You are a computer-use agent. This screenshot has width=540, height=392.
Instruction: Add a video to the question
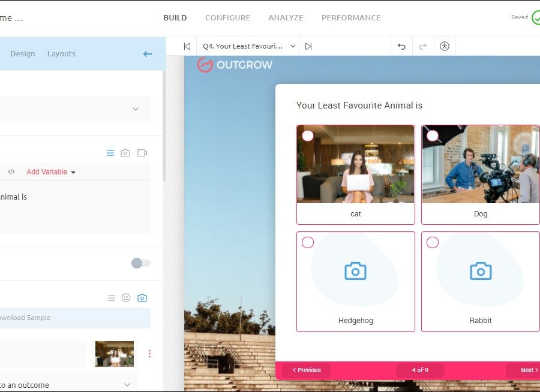coord(142,153)
